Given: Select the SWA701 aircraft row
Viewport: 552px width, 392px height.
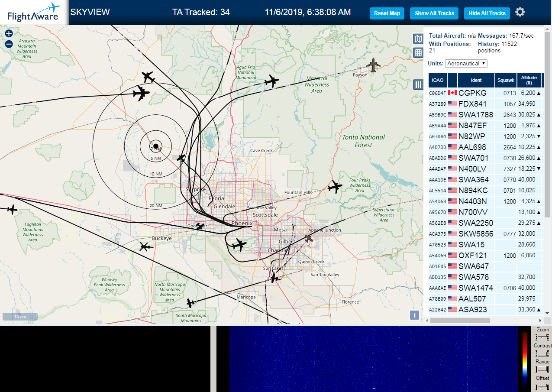Looking at the screenshot, I should 485,158.
